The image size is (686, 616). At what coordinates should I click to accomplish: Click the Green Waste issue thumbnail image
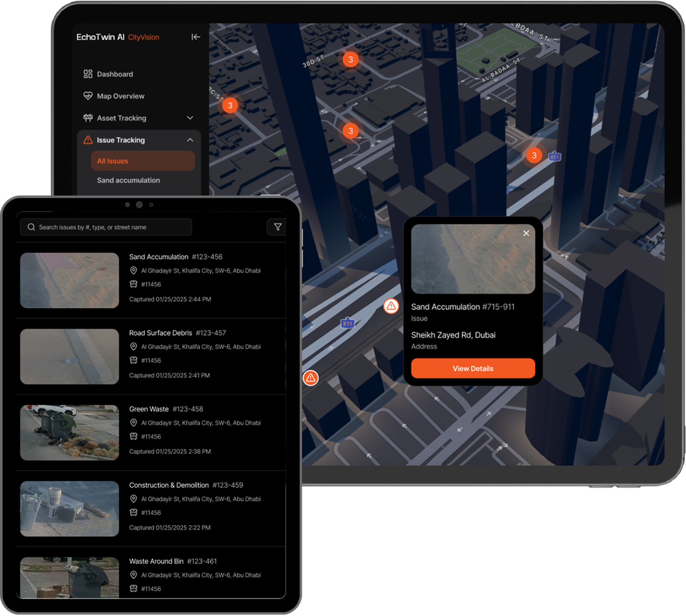[69, 432]
